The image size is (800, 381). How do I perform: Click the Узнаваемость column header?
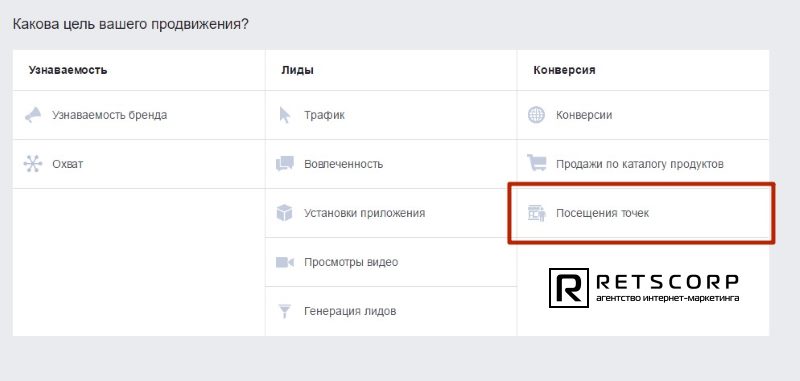68,70
